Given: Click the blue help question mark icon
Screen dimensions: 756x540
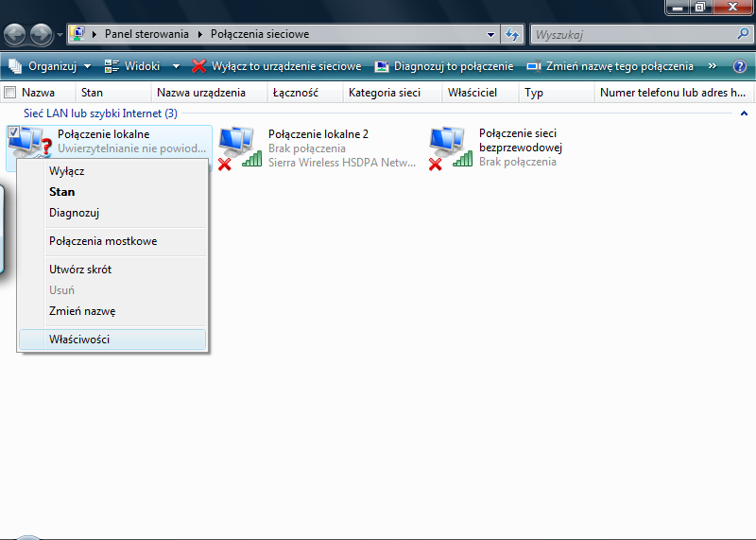Looking at the screenshot, I should point(740,67).
